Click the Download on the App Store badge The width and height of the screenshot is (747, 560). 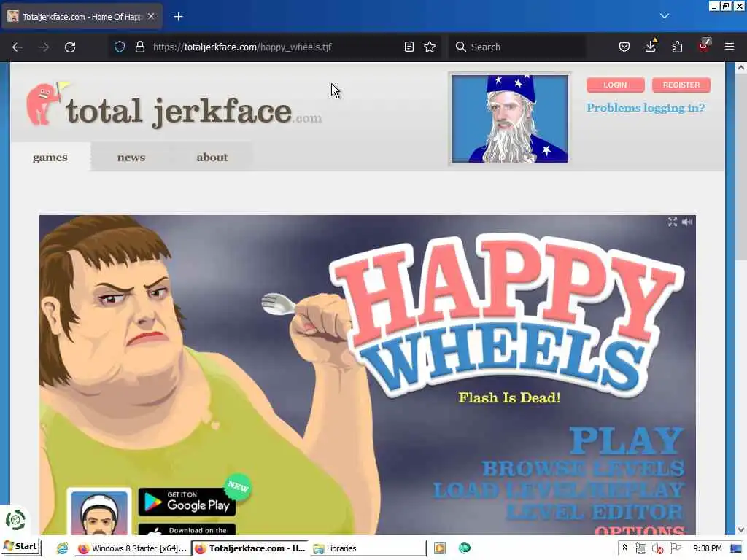point(187,529)
